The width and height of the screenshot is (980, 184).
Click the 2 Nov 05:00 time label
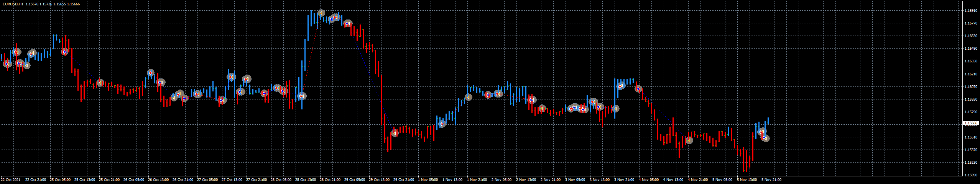pos(502,180)
